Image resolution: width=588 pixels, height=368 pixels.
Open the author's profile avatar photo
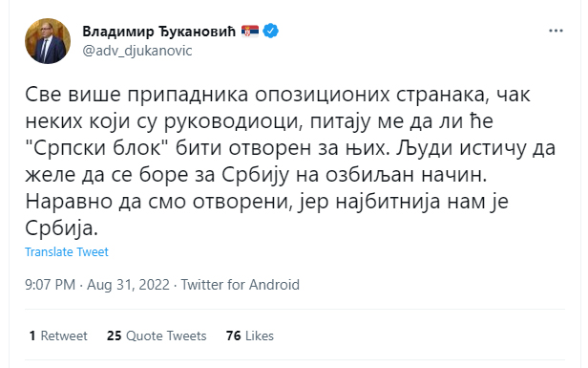pyautogui.click(x=48, y=41)
